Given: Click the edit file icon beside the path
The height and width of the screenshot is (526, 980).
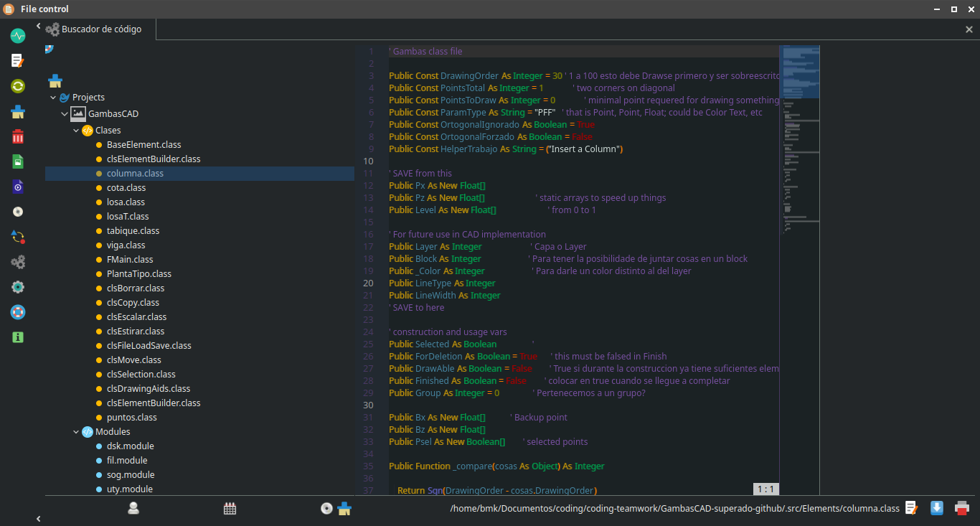Looking at the screenshot, I should [x=911, y=508].
